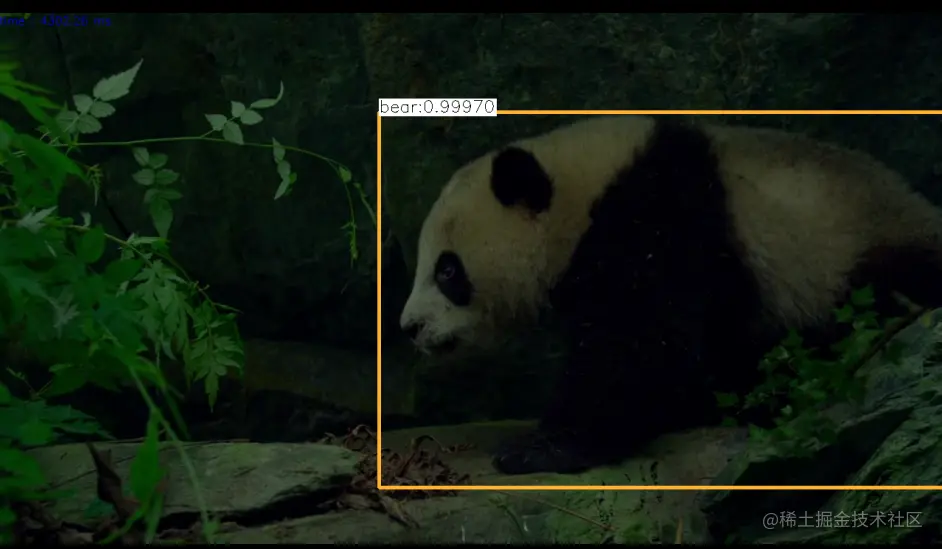Image resolution: width=942 pixels, height=549 pixels.
Task: Click the orange bounding box bottom edge
Action: pos(660,487)
